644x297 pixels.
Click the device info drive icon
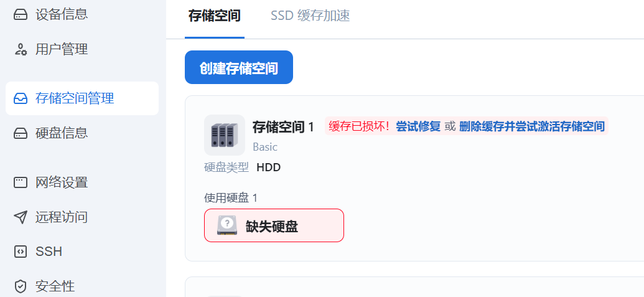coord(21,14)
